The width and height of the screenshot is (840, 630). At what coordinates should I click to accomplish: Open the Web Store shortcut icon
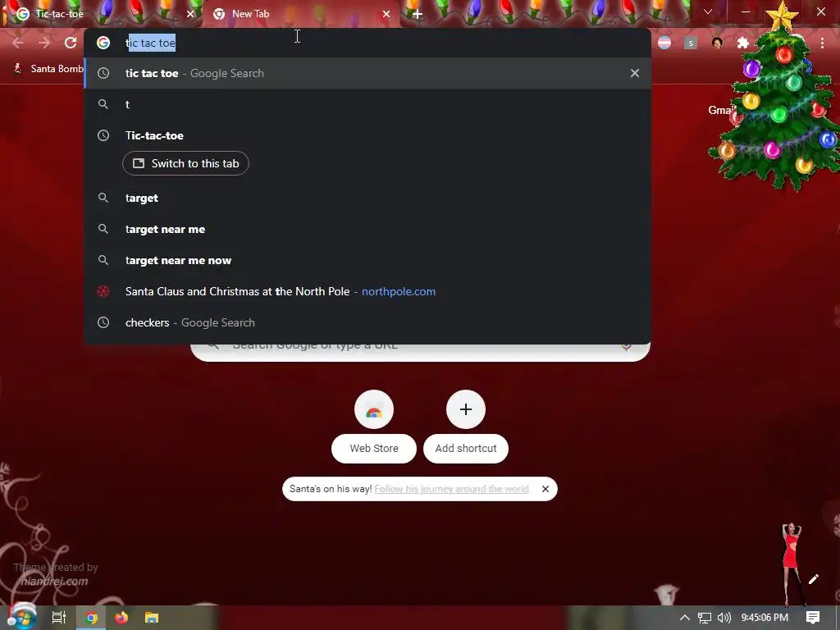coord(374,409)
